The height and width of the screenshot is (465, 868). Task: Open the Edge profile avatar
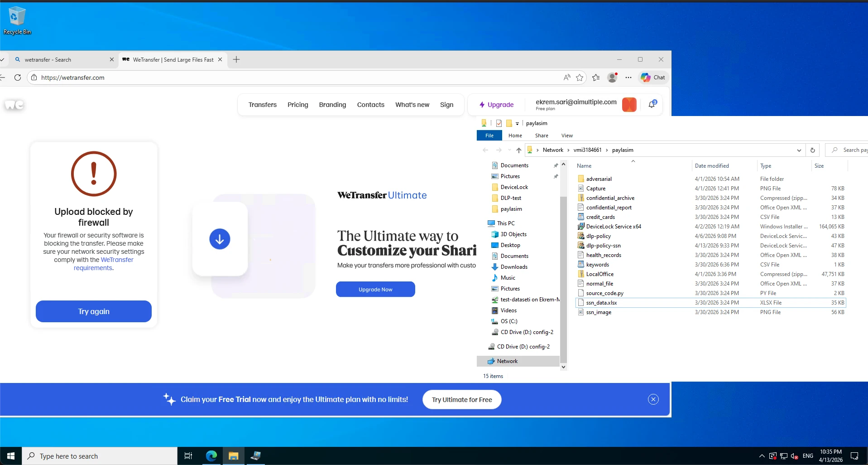[x=613, y=77]
